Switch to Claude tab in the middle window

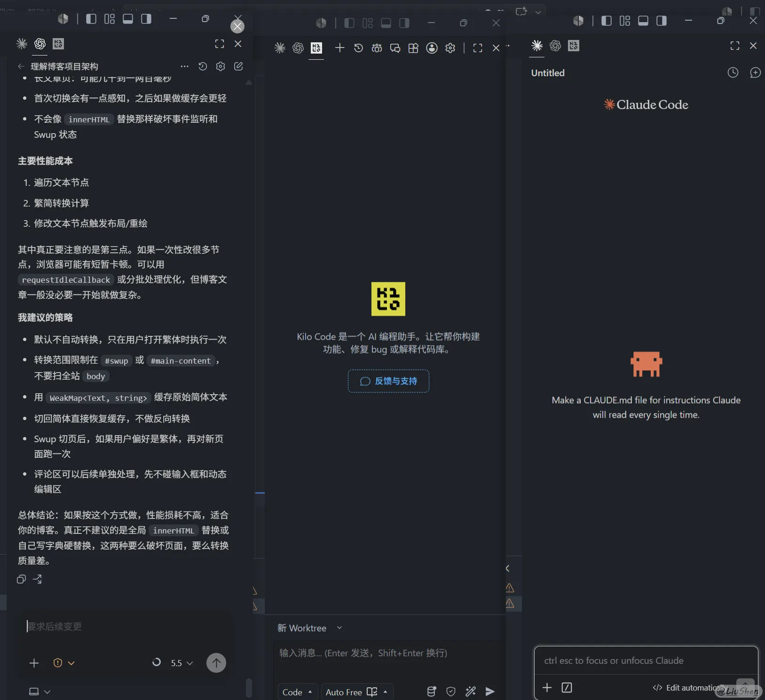280,48
